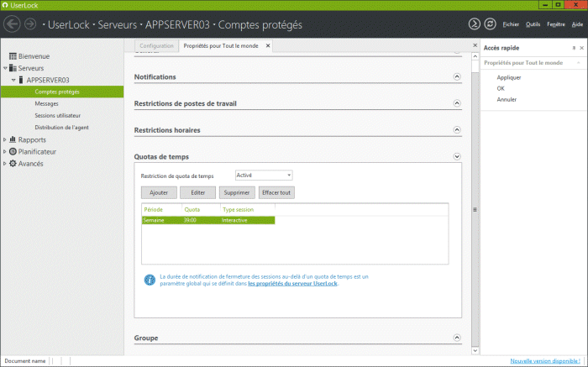Select Sessions utilisateur in the tree
588x367 pixels.
pyautogui.click(x=58, y=115)
